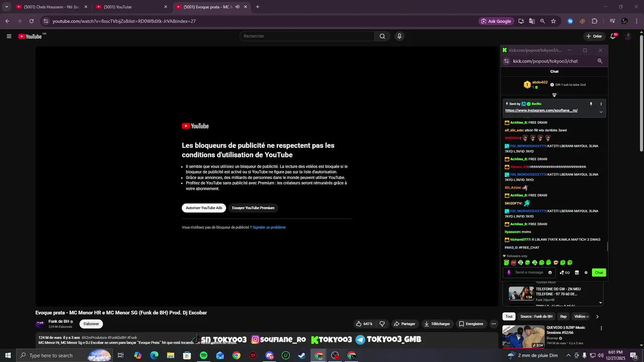This screenshot has width=644, height=362.
Task: Go to the YouTube home logo
Action: tap(30, 36)
